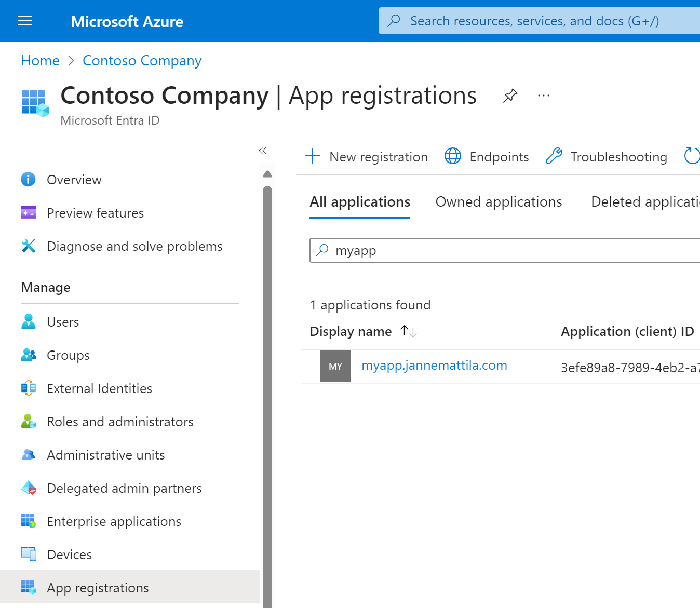Click the magnifier icon in the app filter box
Screen dimensions: 700x608
tap(322, 250)
